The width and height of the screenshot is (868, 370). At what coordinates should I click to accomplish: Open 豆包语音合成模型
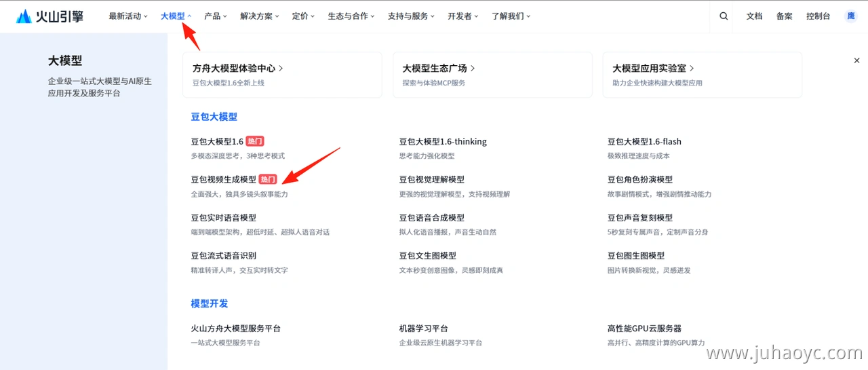point(432,217)
